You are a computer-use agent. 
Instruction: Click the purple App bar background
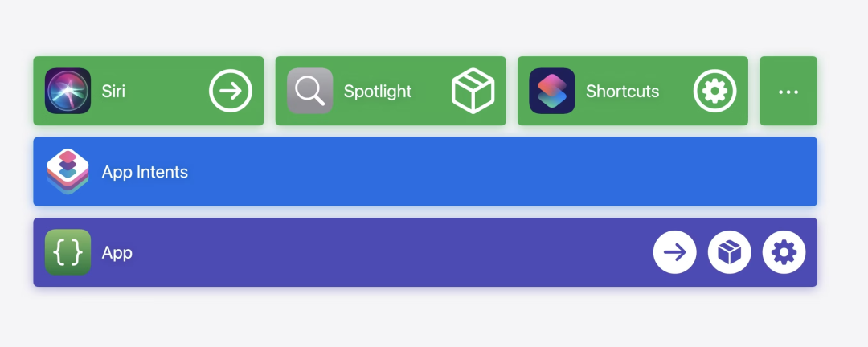[x=386, y=252]
